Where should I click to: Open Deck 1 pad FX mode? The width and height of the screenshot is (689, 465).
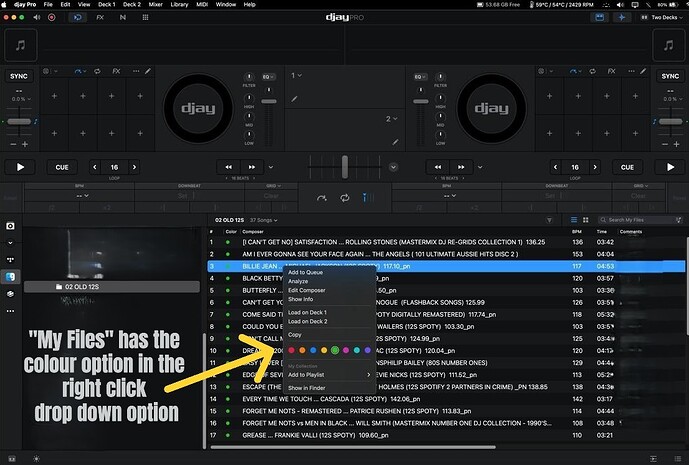click(116, 71)
